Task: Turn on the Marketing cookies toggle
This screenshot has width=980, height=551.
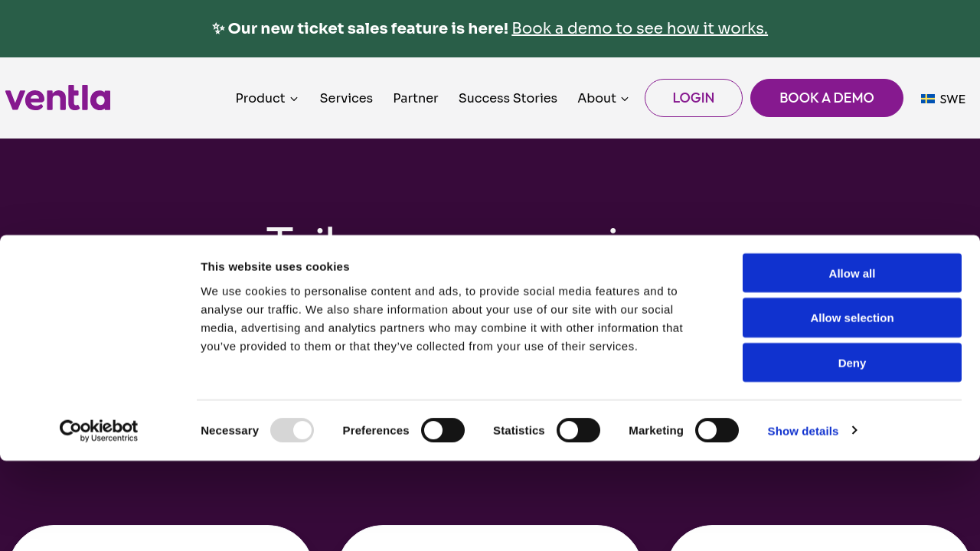Action: pos(717,430)
